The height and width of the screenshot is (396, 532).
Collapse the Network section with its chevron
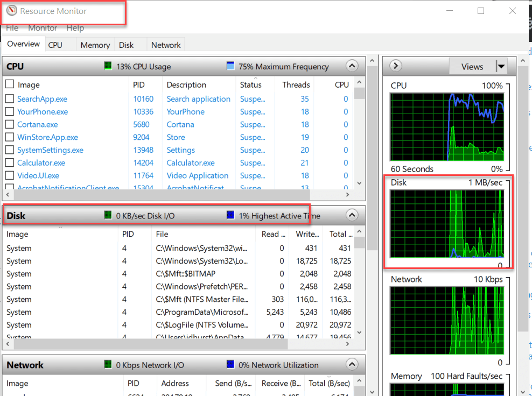(x=352, y=365)
